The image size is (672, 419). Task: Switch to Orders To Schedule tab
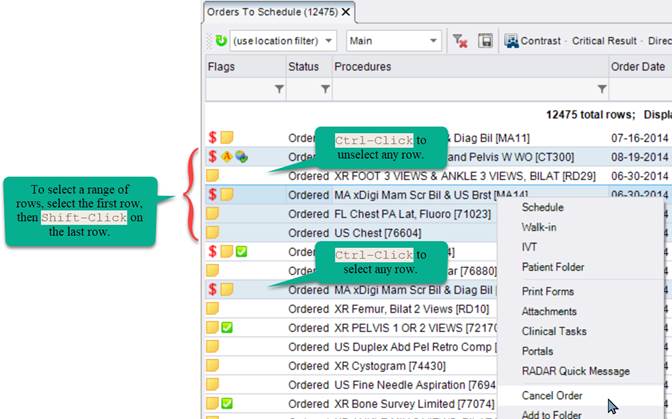[271, 11]
